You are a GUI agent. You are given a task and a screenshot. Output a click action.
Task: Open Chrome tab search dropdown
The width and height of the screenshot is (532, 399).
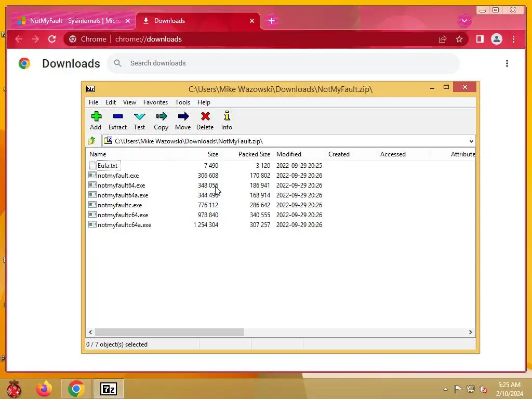pyautogui.click(x=464, y=21)
